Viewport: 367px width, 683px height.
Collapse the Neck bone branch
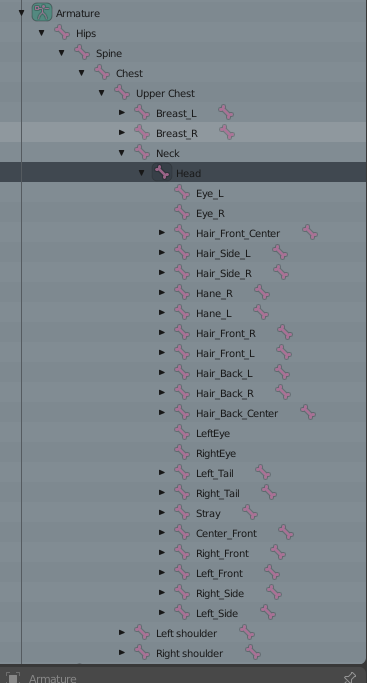click(121, 153)
